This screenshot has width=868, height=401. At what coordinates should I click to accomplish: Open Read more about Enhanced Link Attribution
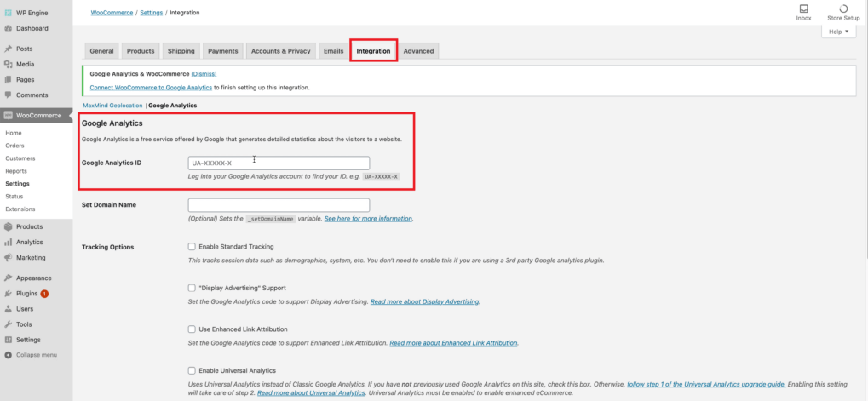coord(453,343)
